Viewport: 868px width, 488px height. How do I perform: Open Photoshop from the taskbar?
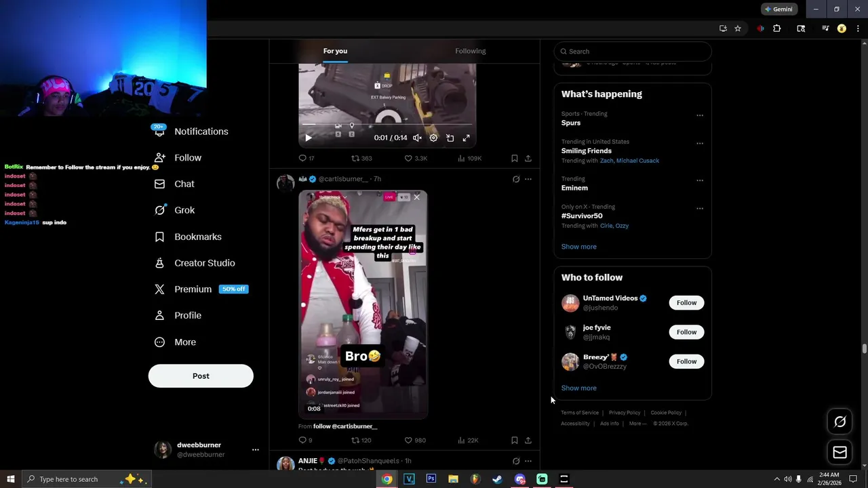click(x=431, y=479)
